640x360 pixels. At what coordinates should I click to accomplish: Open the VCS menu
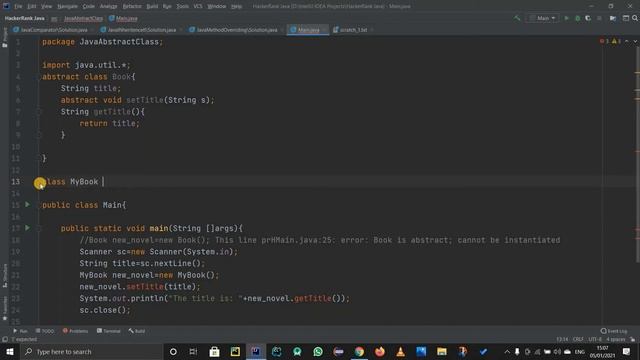[198, 6]
